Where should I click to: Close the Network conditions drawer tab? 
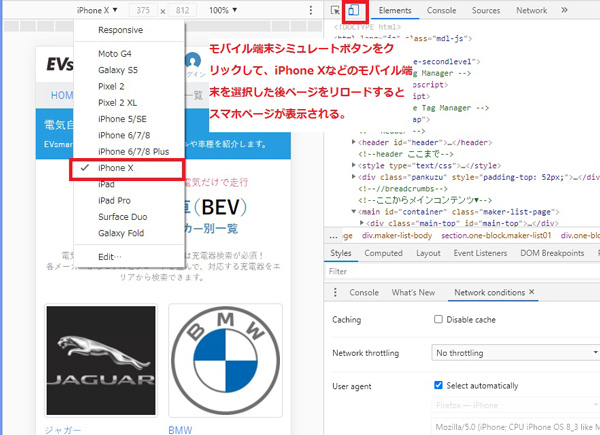(x=532, y=292)
